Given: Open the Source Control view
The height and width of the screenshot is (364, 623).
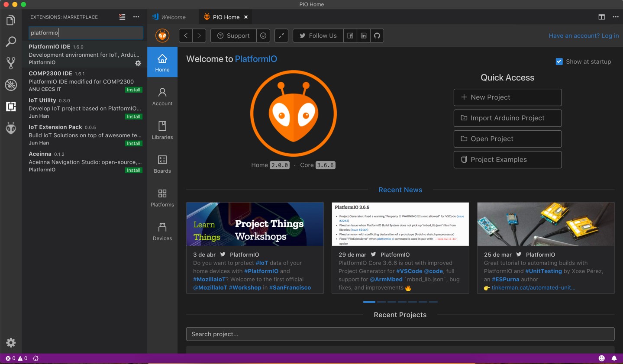Looking at the screenshot, I should click(11, 63).
